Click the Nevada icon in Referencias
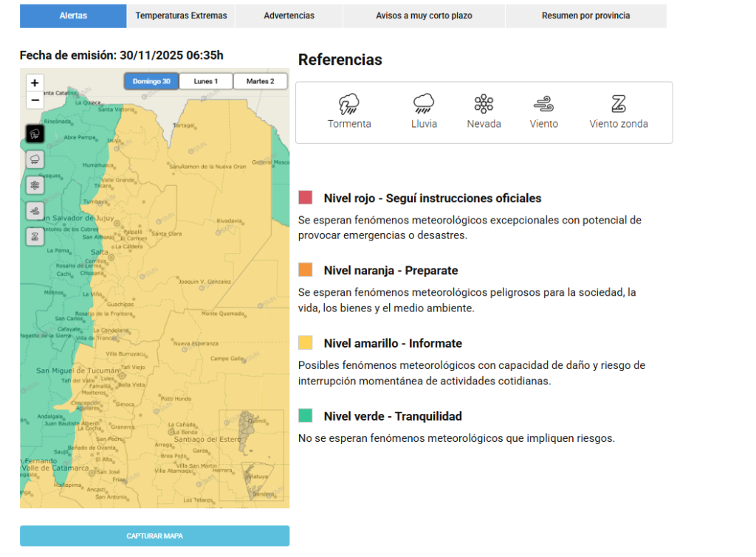 tap(484, 104)
